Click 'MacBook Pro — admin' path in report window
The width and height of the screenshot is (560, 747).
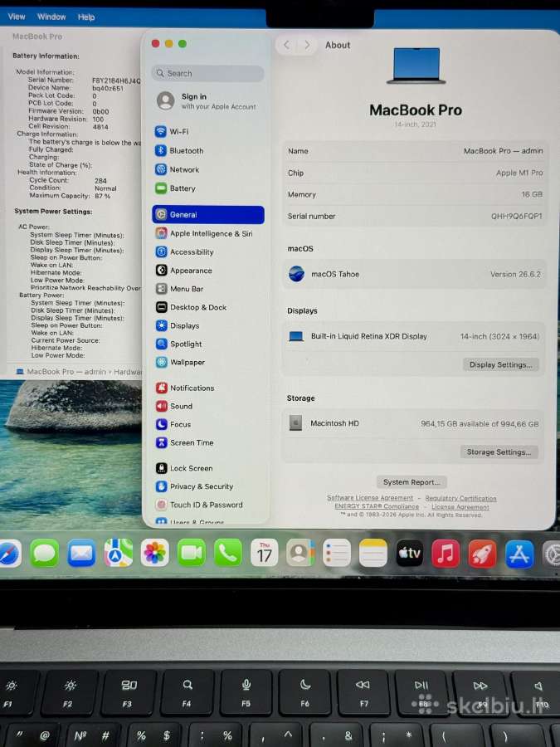tap(66, 372)
